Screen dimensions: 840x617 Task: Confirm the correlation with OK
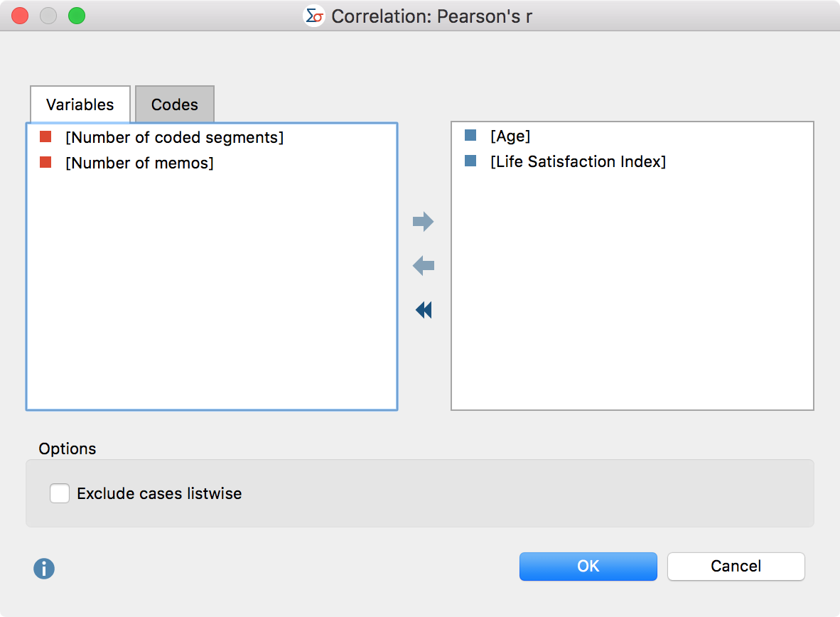pos(588,567)
